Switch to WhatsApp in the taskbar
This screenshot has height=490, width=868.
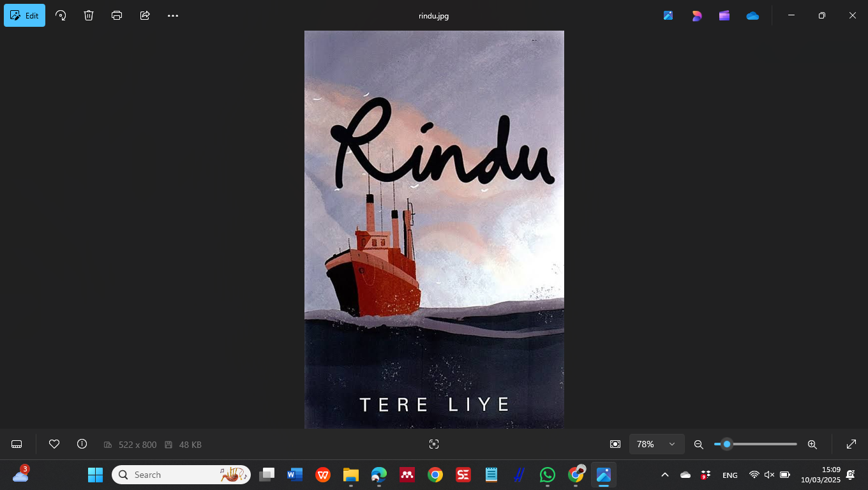548,475
